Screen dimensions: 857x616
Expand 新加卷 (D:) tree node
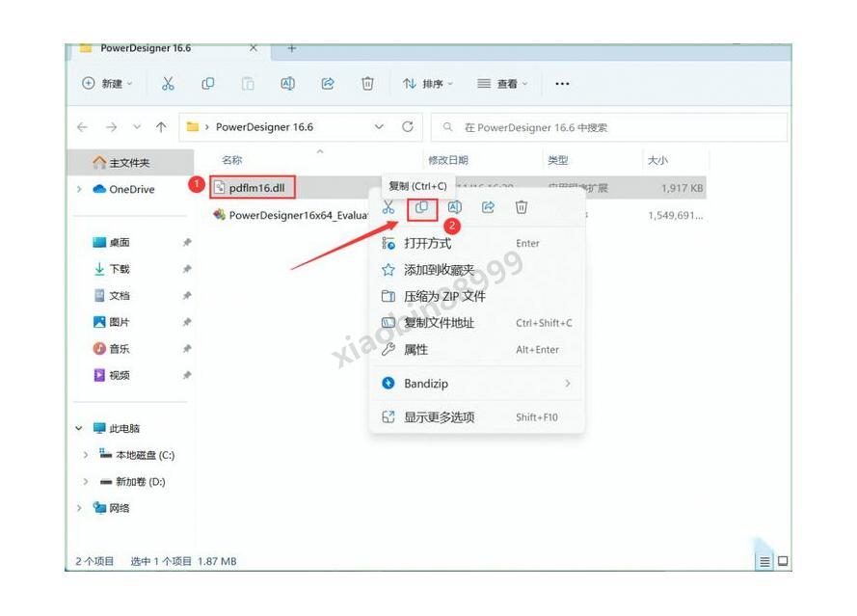pos(86,482)
